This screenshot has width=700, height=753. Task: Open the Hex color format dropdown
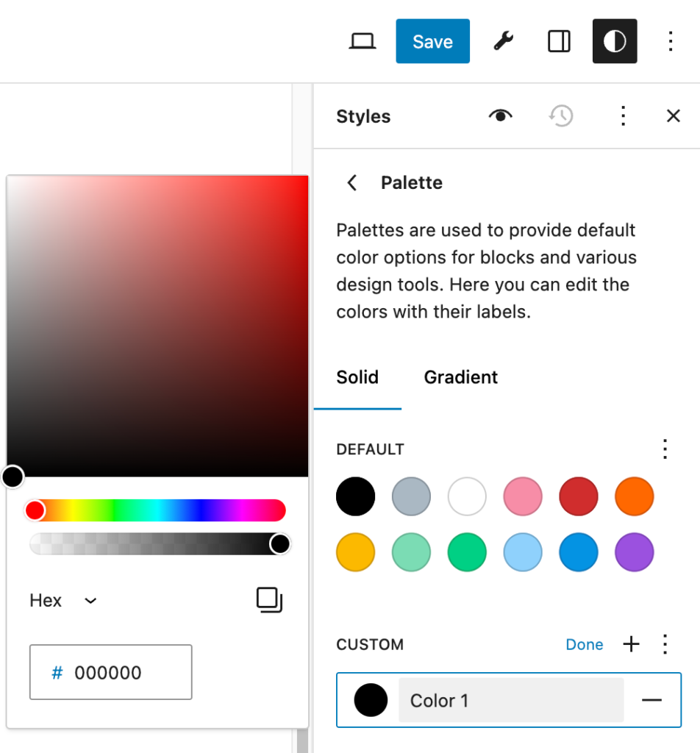[63, 601]
